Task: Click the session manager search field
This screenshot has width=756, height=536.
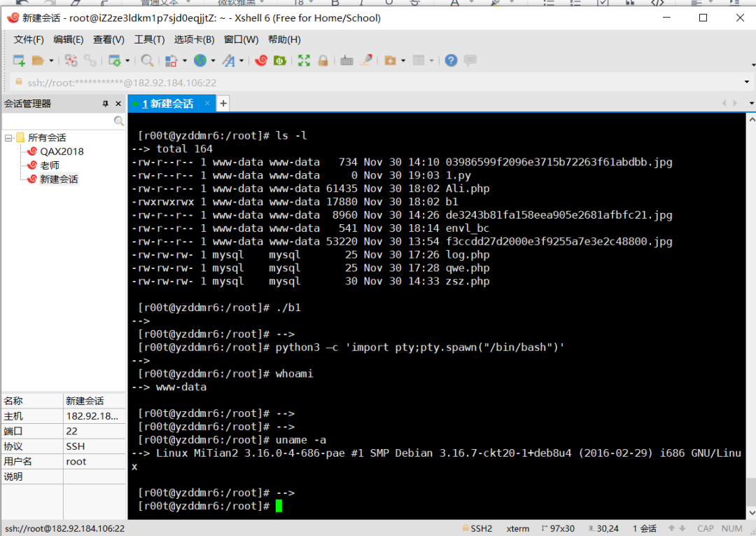Action: pyautogui.click(x=58, y=121)
